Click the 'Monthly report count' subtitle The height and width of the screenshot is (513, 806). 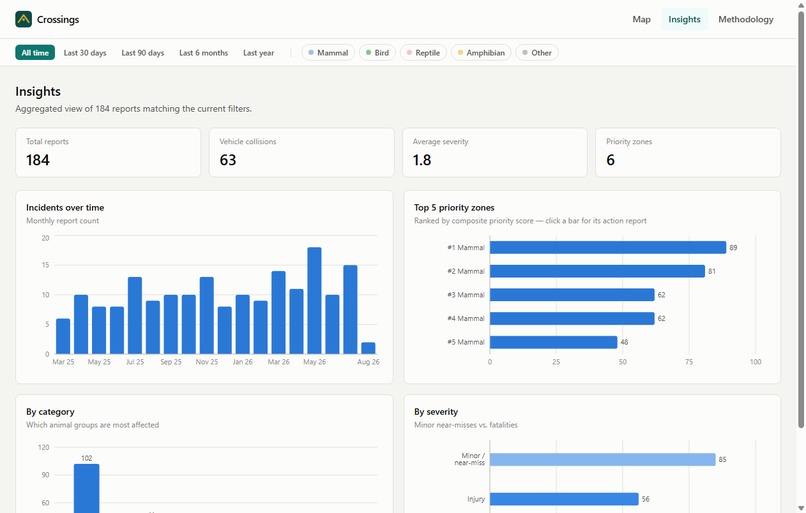coord(63,221)
